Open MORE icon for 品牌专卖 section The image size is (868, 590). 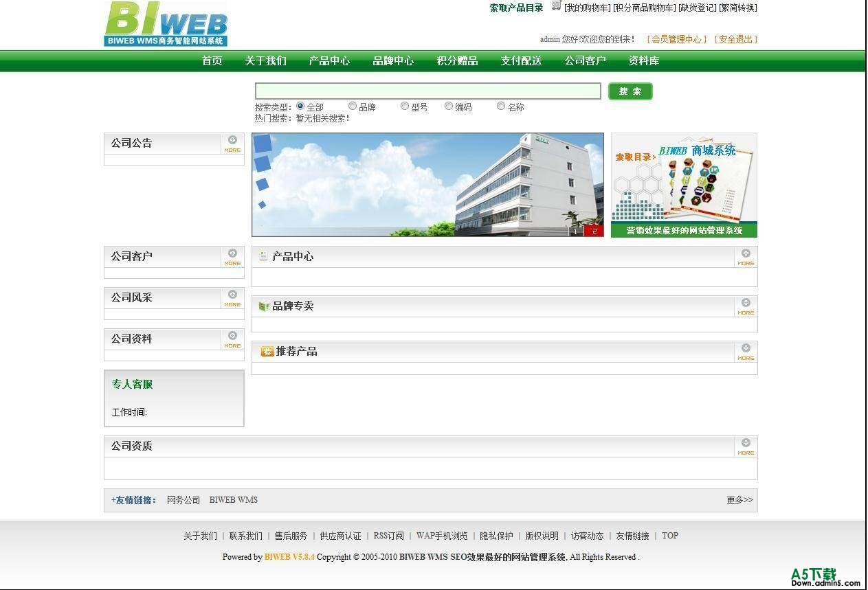coord(746,306)
